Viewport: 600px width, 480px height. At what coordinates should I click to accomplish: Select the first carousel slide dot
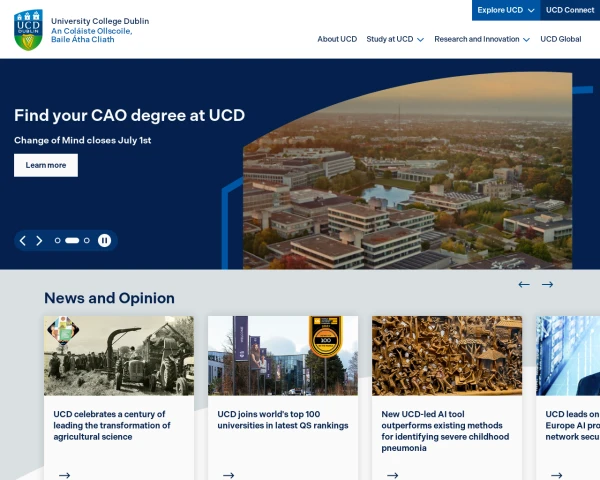click(x=57, y=240)
